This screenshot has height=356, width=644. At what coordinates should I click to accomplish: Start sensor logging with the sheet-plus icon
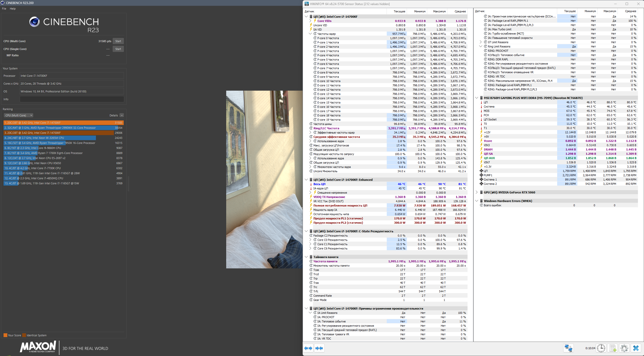(613, 348)
